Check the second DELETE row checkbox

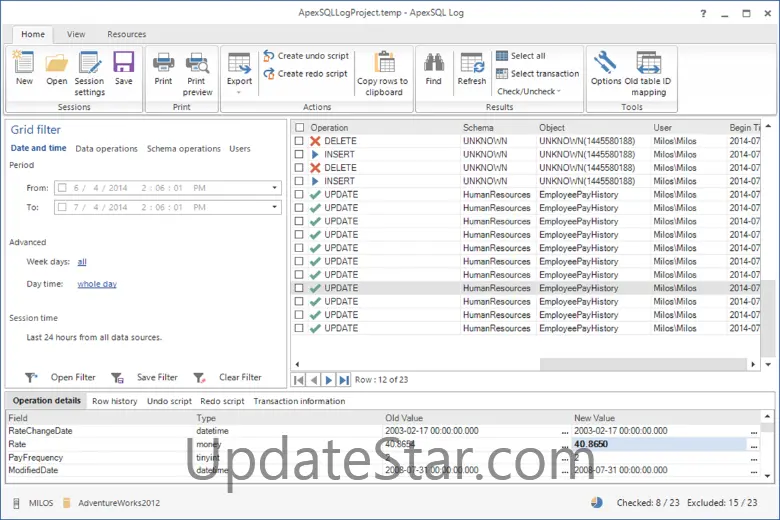point(299,168)
